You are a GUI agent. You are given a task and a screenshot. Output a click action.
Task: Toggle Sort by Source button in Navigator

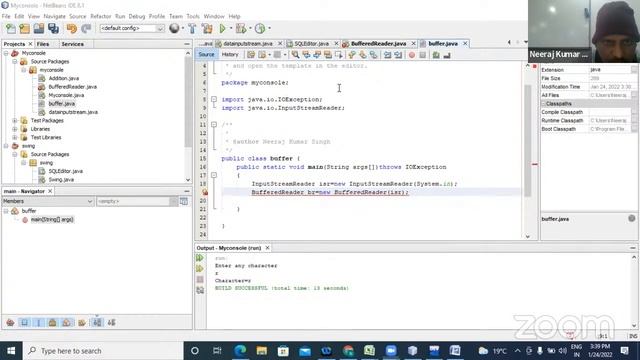(111, 322)
